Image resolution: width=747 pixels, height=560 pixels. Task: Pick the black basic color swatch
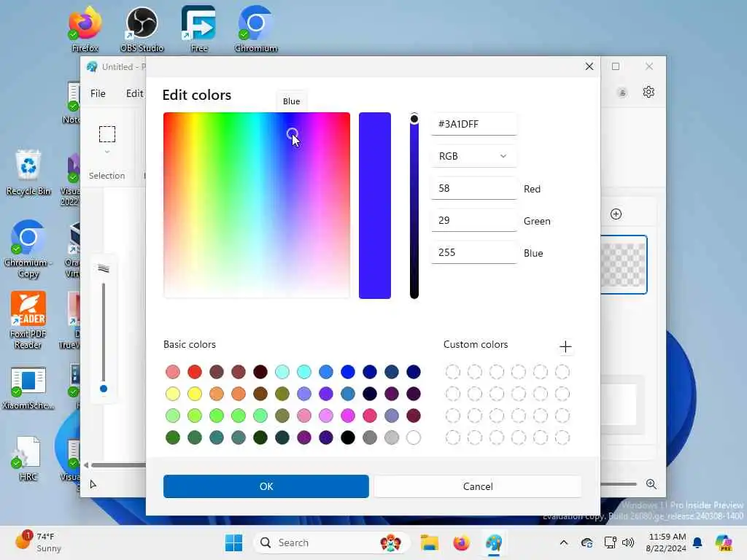point(348,437)
